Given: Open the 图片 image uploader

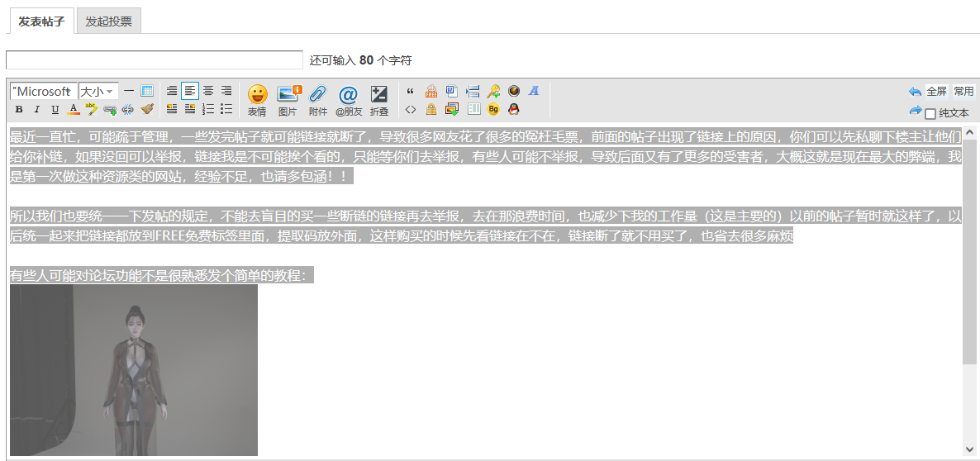Looking at the screenshot, I should click(x=288, y=101).
